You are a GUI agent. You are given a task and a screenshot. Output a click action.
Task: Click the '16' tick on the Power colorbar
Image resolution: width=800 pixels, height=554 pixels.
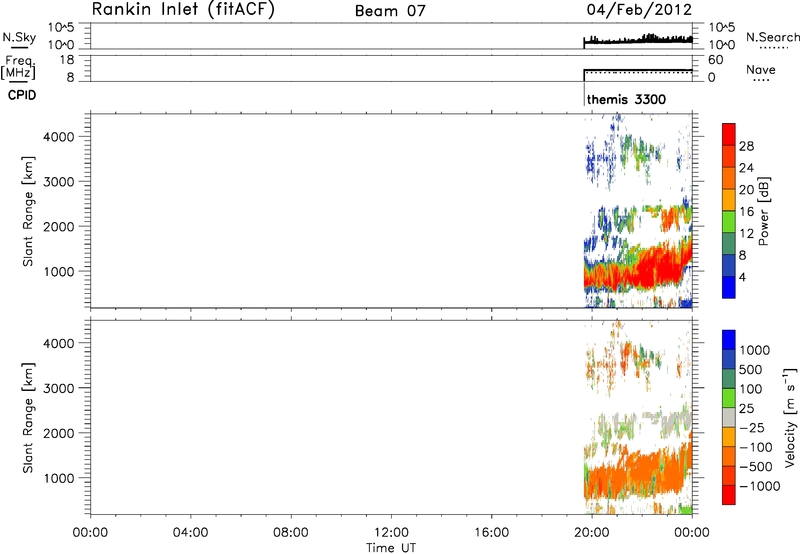coord(746,212)
